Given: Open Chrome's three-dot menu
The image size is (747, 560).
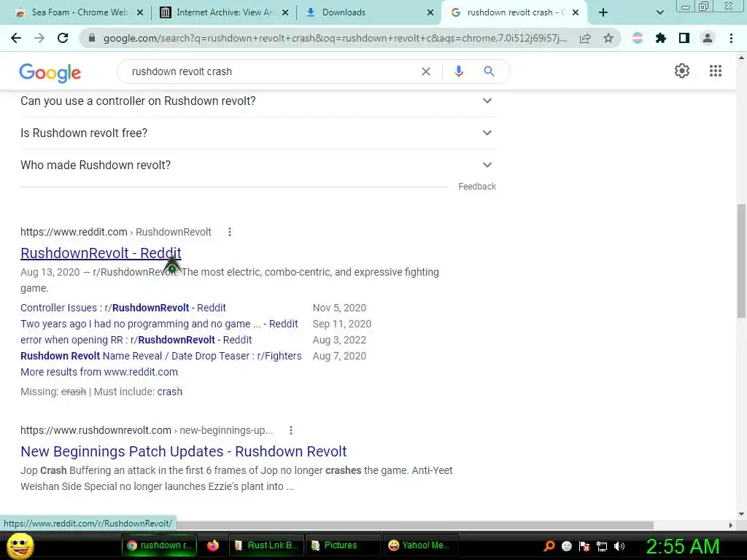Looking at the screenshot, I should coord(731,38).
